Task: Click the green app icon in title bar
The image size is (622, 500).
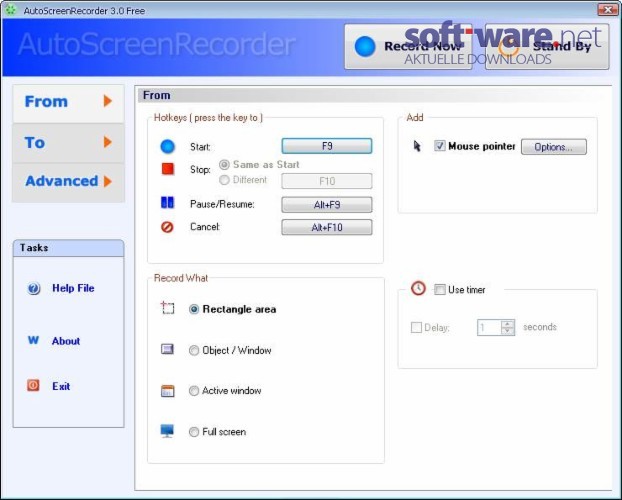Action: [x=11, y=10]
